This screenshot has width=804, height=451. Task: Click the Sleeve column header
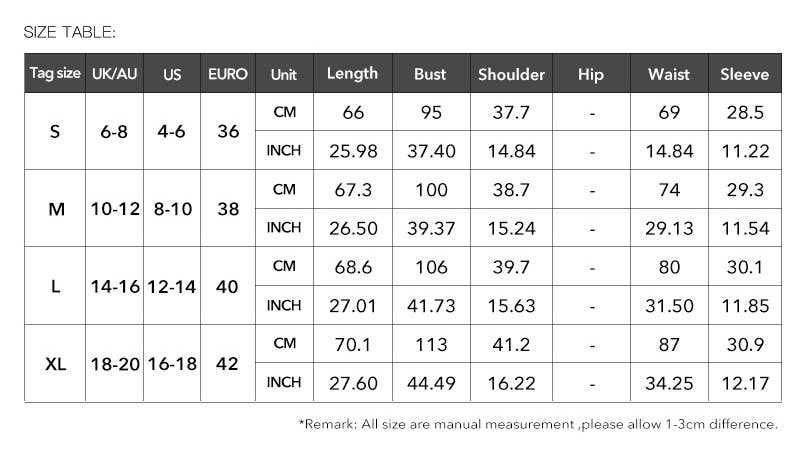coord(745,75)
